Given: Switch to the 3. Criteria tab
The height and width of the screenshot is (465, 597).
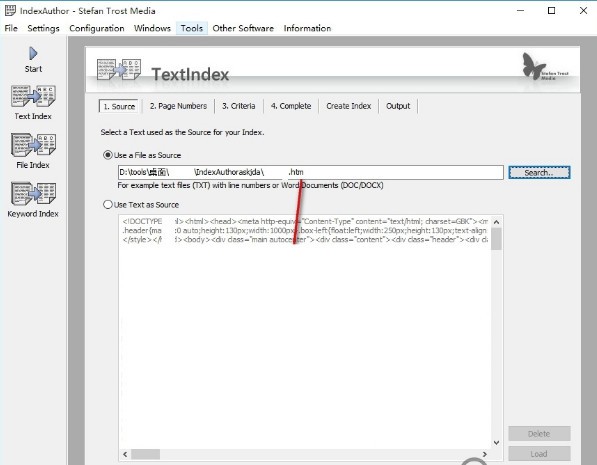Looking at the screenshot, I should 238,106.
